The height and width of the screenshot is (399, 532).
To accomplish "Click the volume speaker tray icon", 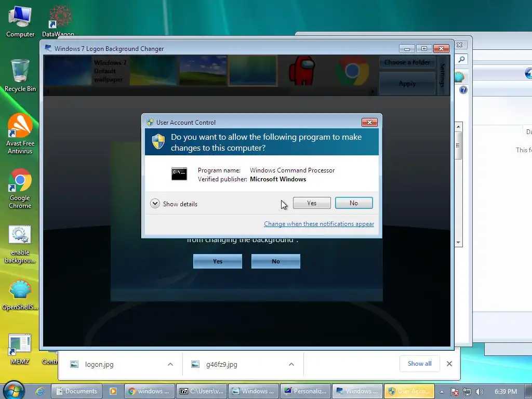I will 479,392.
